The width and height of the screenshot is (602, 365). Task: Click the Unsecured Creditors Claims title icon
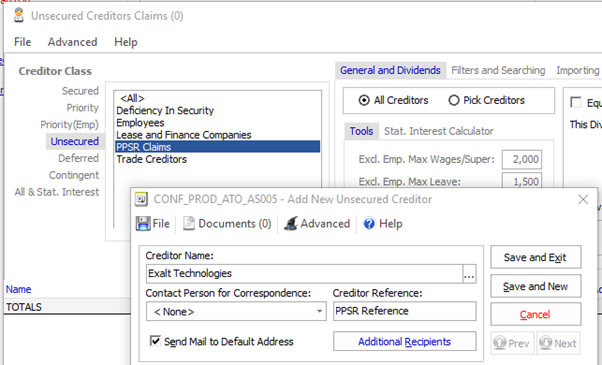[x=18, y=15]
